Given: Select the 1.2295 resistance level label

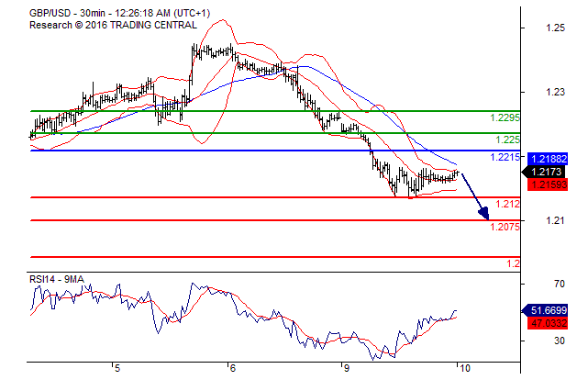Looking at the screenshot, I should pyautogui.click(x=505, y=117).
